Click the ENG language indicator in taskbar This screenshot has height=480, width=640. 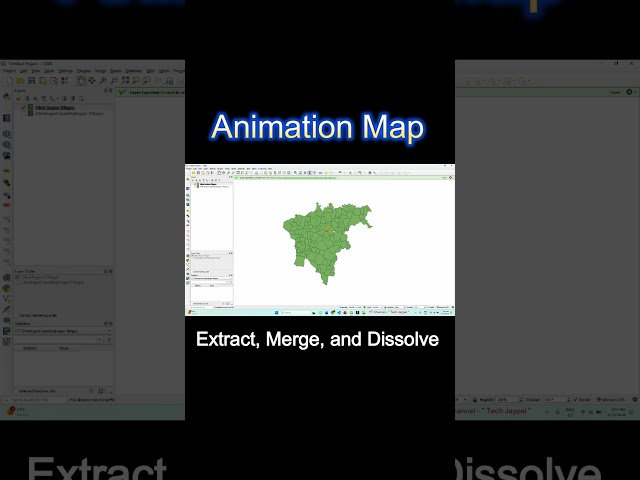(x=570, y=412)
